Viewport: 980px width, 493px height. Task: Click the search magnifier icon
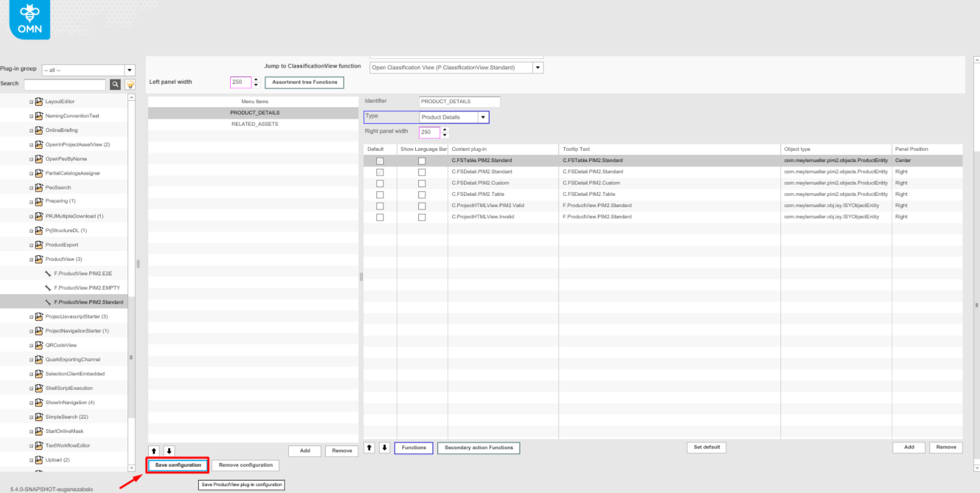tap(114, 83)
